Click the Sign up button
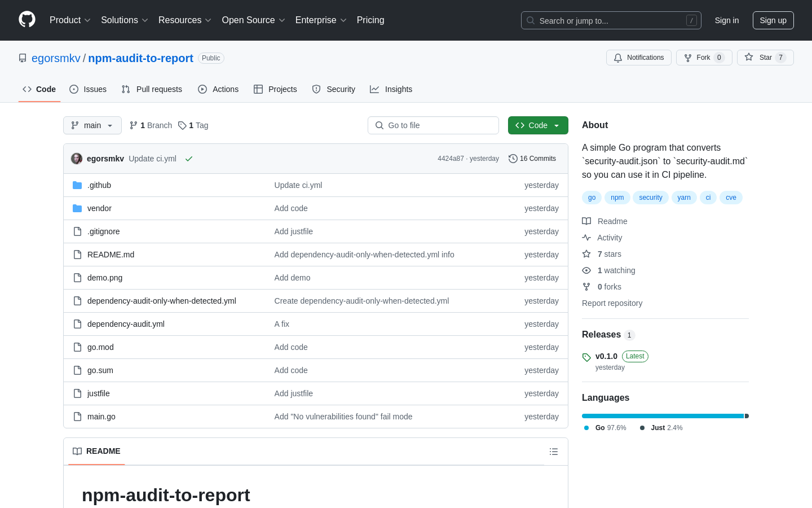Screen dimensions: 812x508 (x=773, y=20)
